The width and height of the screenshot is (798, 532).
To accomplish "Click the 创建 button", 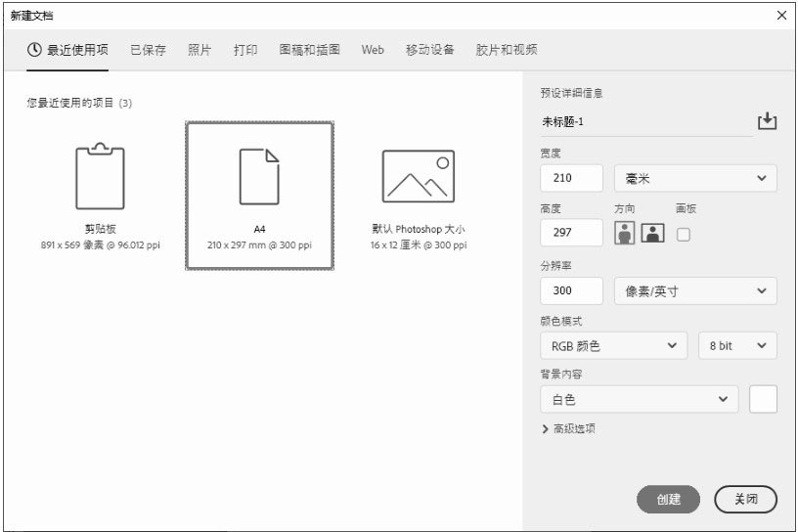I will 669,499.
